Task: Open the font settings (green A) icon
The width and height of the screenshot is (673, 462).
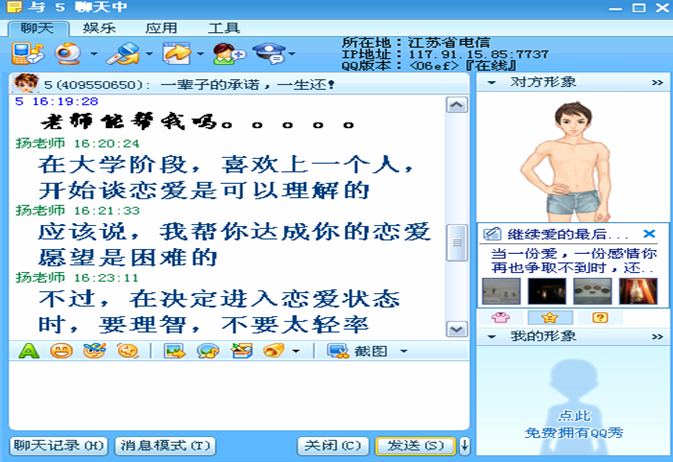Action: pos(29,351)
